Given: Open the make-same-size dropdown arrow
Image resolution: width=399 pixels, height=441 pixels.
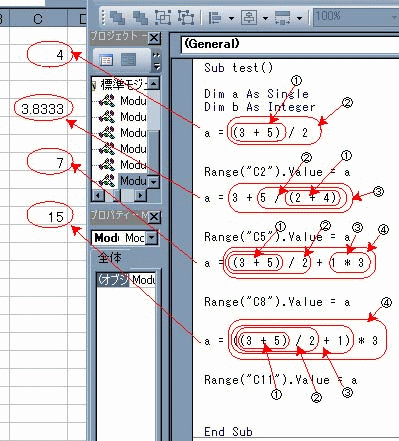Looking at the screenshot, I should tap(299, 18).
